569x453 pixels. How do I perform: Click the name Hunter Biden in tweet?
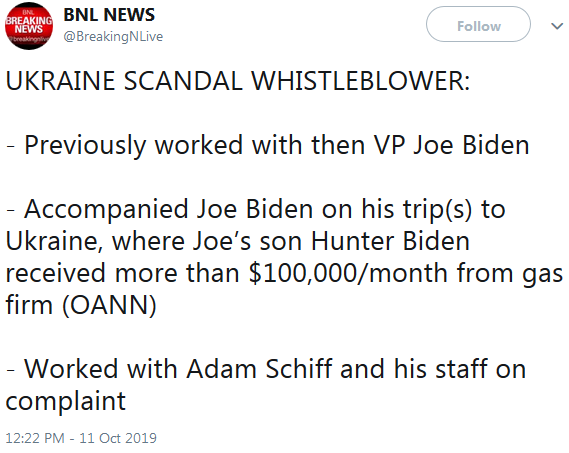(390, 241)
